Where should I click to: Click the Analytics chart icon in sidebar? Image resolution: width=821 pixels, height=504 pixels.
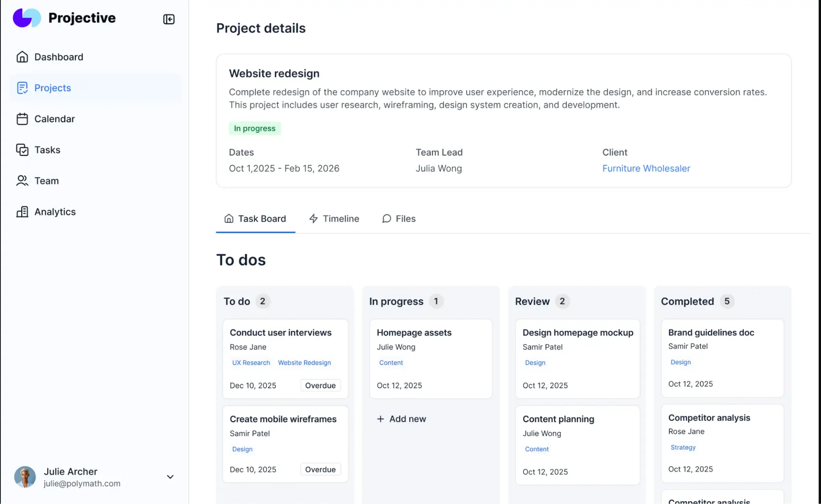22,212
